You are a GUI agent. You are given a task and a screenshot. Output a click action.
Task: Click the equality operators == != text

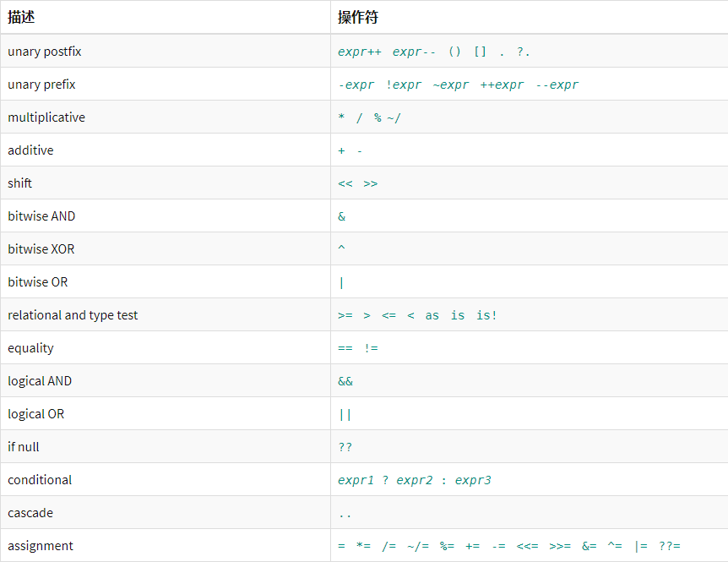coord(358,348)
